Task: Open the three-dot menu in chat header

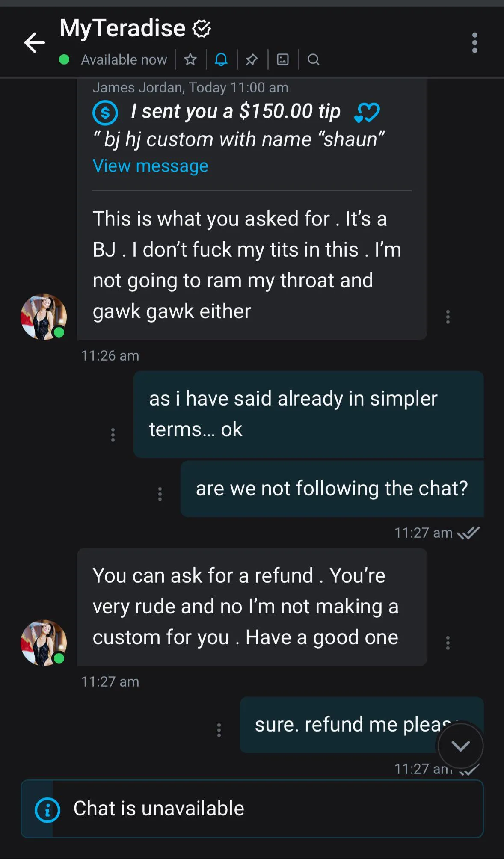Action: click(474, 43)
